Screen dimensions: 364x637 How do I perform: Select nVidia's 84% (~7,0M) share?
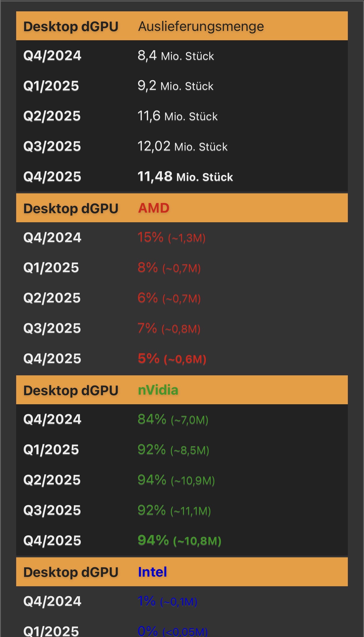tap(173, 420)
